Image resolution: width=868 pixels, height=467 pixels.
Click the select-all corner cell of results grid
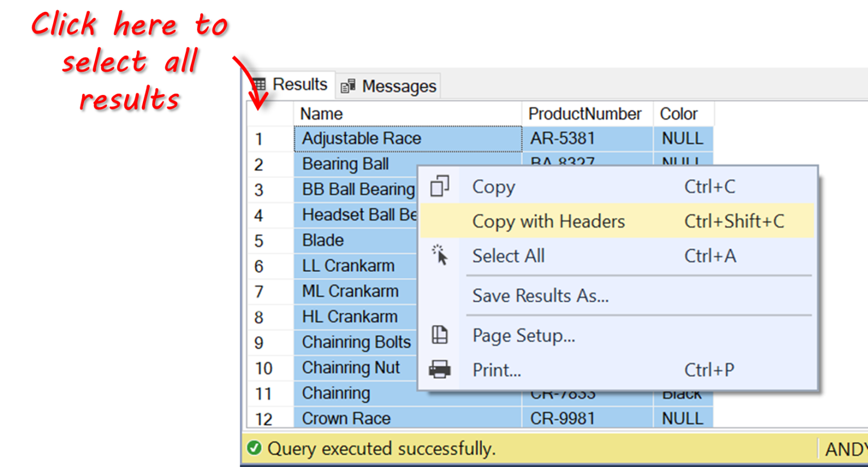click(270, 114)
